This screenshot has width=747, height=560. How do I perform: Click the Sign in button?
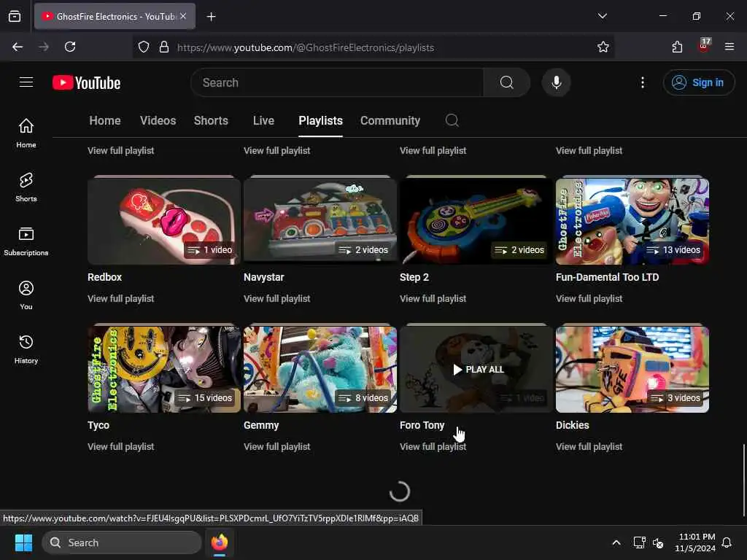(698, 82)
